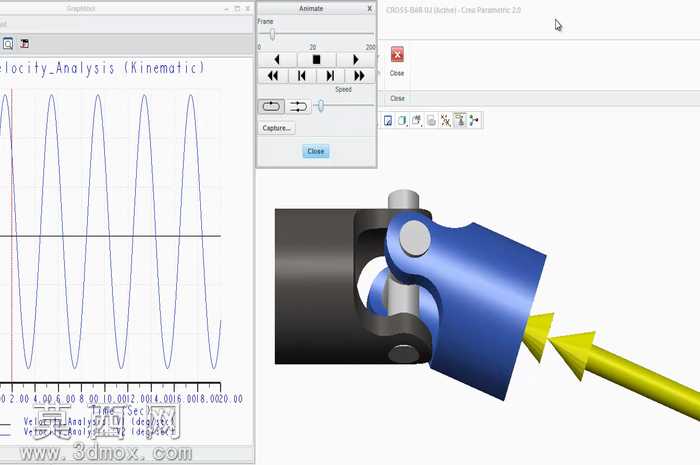Toggle the spin center icon in graphics toolbar
The width and height of the screenshot is (700, 465).
pyautogui.click(x=474, y=120)
